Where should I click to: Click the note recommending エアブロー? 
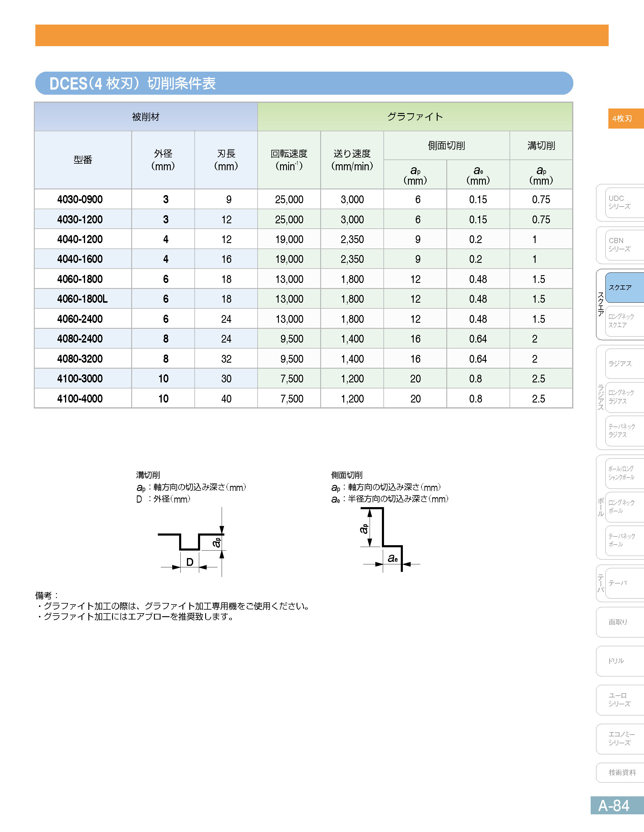coord(136,617)
